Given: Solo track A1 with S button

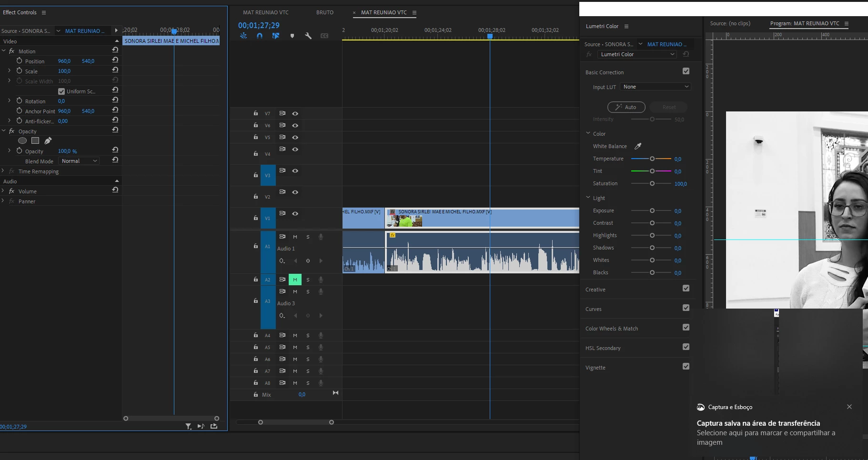Looking at the screenshot, I should 308,237.
